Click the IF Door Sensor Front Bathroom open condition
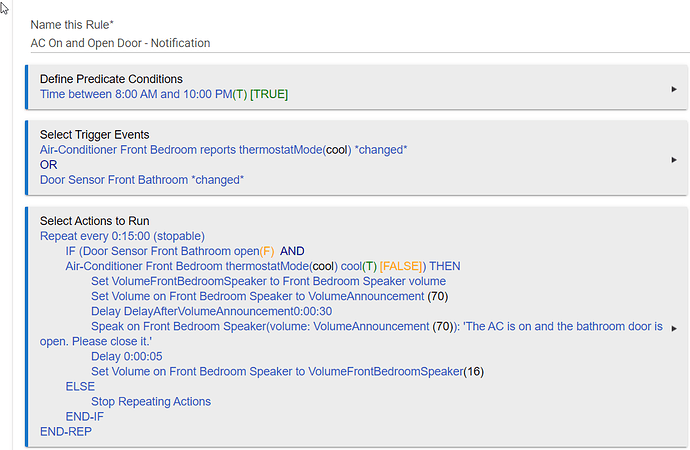 [x=185, y=251]
